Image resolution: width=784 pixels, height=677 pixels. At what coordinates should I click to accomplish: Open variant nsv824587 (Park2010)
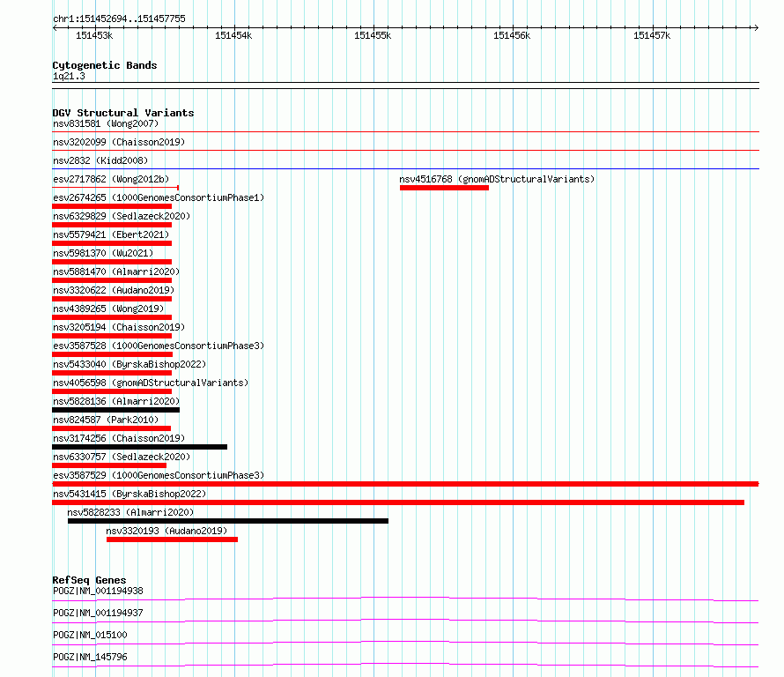coord(106,420)
